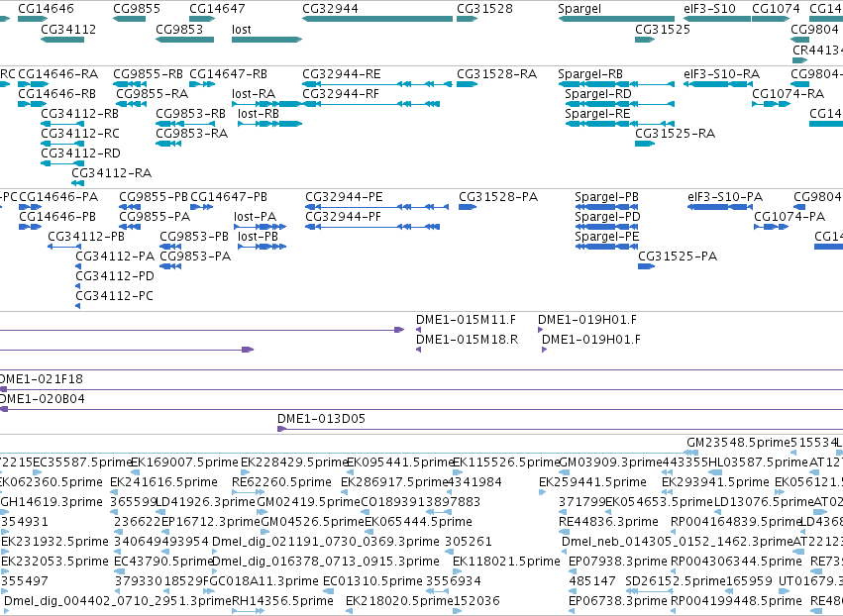
Task: Open the CG9855-RA transcript label
Action: click(x=153, y=93)
